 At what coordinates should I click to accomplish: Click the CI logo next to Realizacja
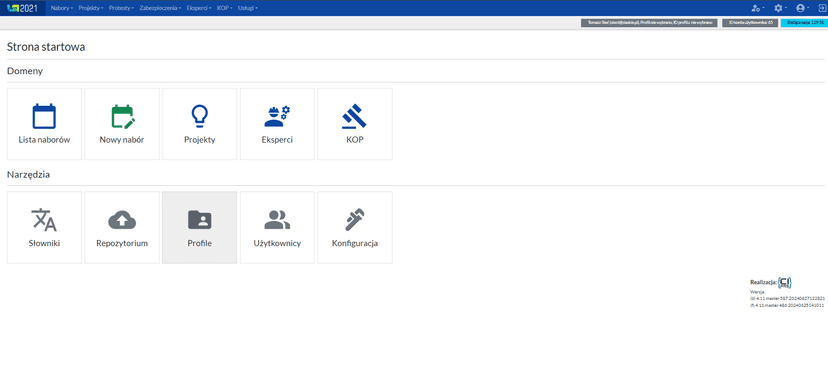pyautogui.click(x=785, y=282)
